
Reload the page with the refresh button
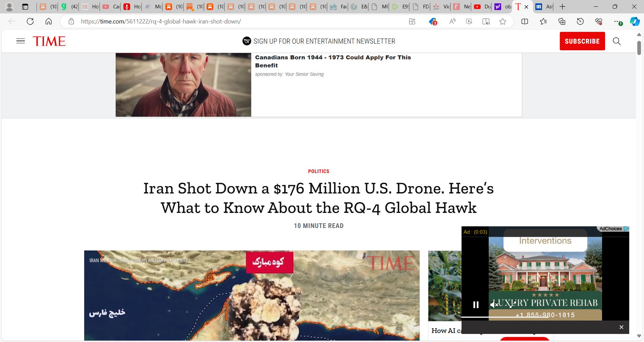pos(30,21)
